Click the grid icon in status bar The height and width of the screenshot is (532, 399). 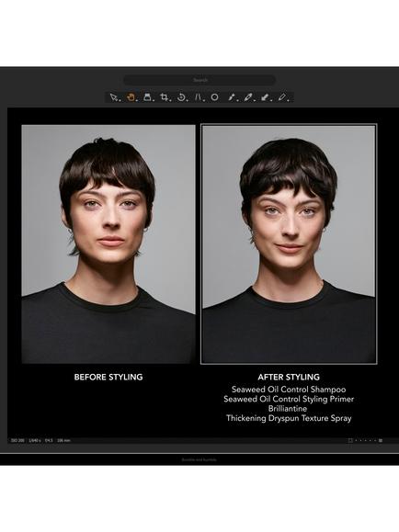[381, 440]
